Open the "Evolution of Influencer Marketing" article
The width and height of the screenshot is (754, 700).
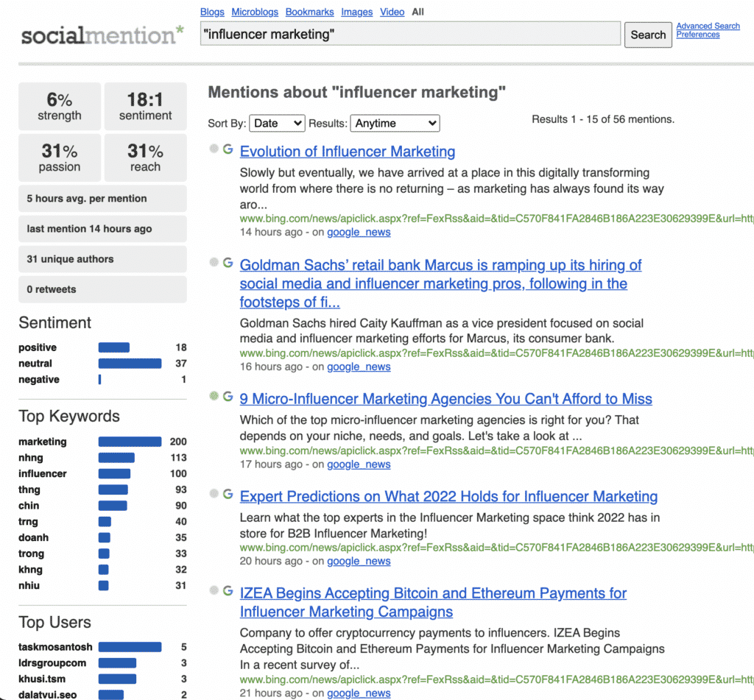(x=347, y=152)
